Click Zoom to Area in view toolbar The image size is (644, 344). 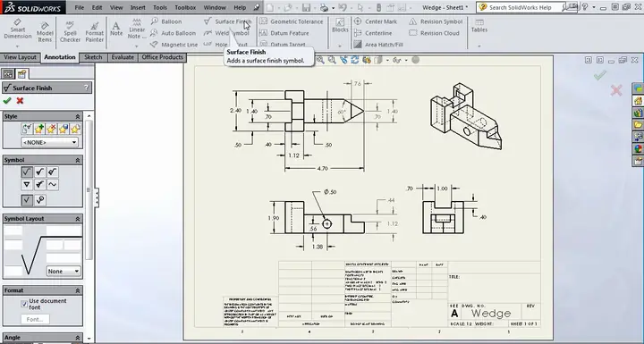[x=332, y=60]
